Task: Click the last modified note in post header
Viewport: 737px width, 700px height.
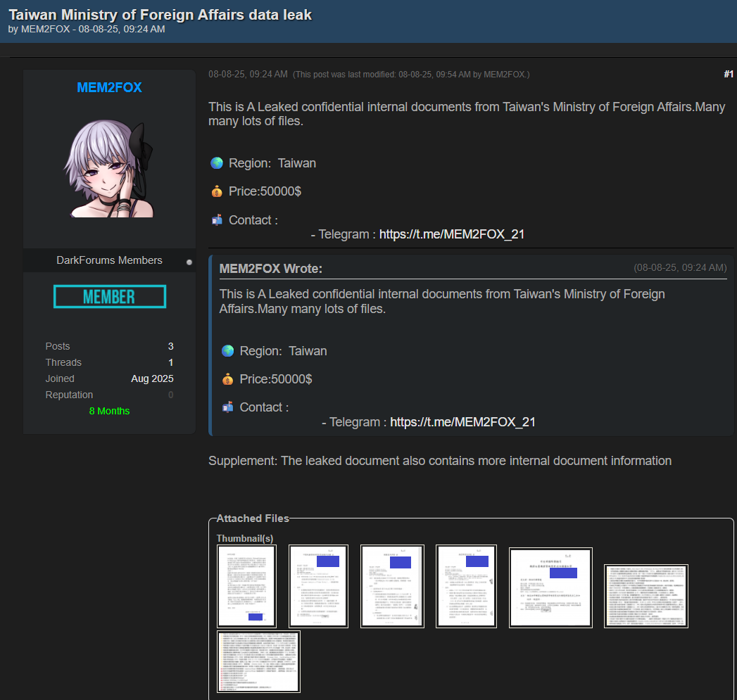Action: tap(411, 75)
